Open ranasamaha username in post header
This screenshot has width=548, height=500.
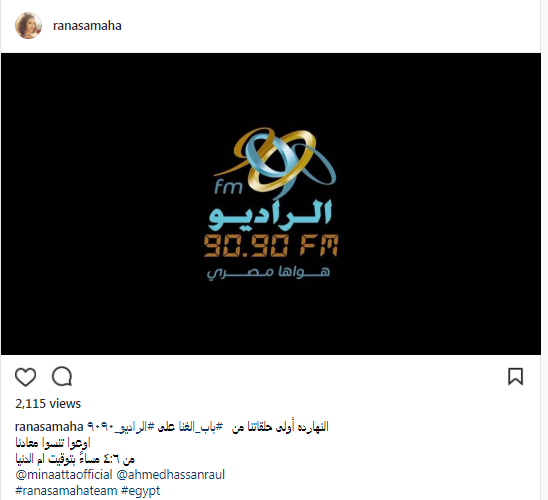click(x=87, y=26)
